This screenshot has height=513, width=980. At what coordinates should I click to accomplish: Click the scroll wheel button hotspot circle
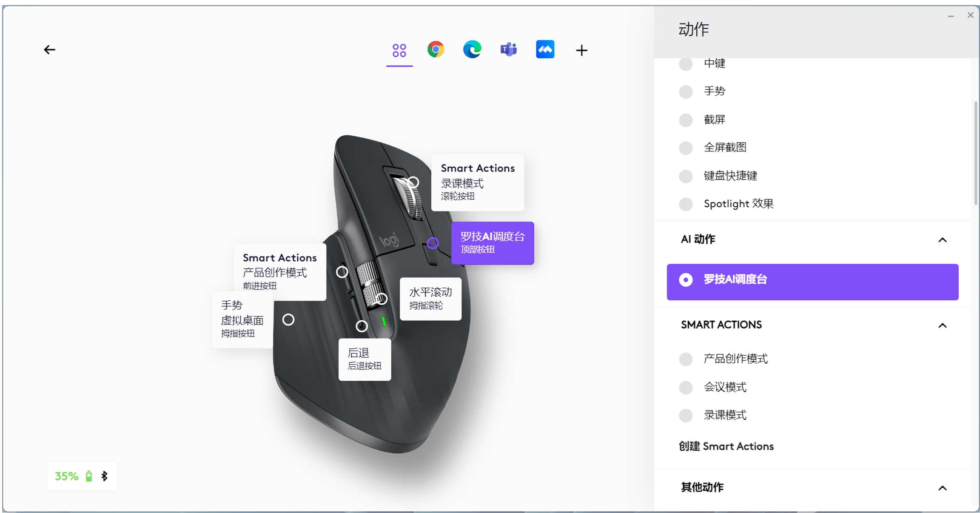click(x=413, y=182)
